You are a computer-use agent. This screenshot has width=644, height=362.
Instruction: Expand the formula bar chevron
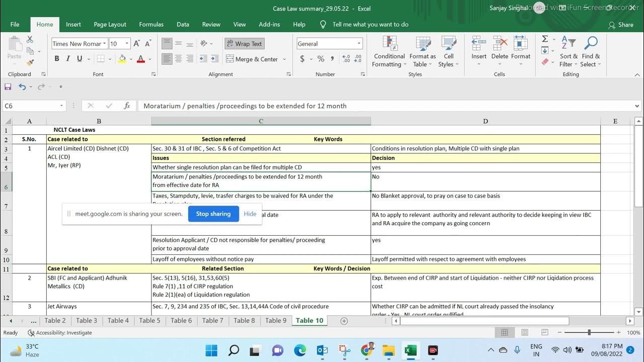click(637, 106)
